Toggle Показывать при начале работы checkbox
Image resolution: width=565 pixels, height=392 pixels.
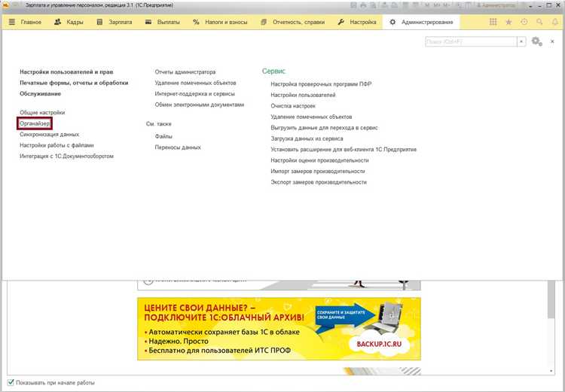(x=11, y=383)
